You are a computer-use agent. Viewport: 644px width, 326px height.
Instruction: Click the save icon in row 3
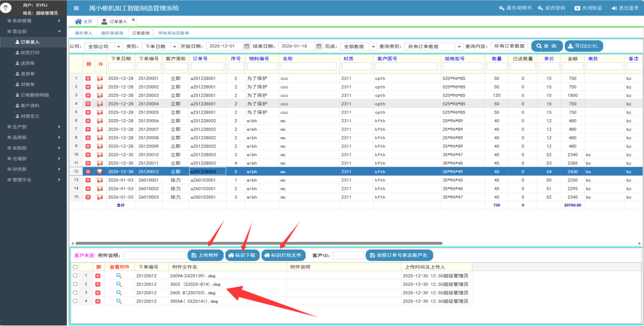point(100,95)
